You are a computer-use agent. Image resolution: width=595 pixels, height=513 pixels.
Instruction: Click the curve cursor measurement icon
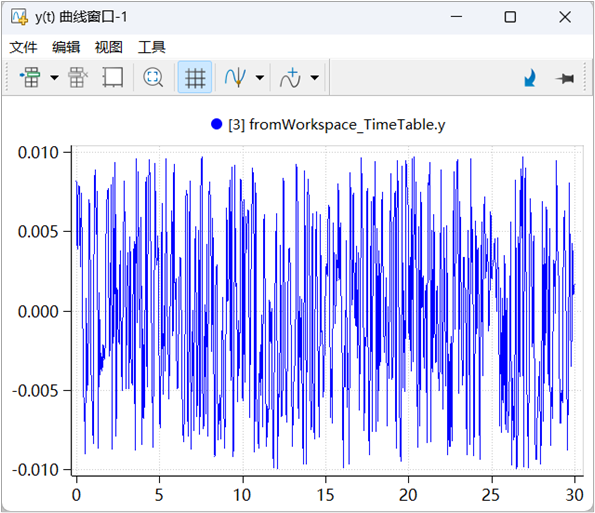tap(235, 77)
